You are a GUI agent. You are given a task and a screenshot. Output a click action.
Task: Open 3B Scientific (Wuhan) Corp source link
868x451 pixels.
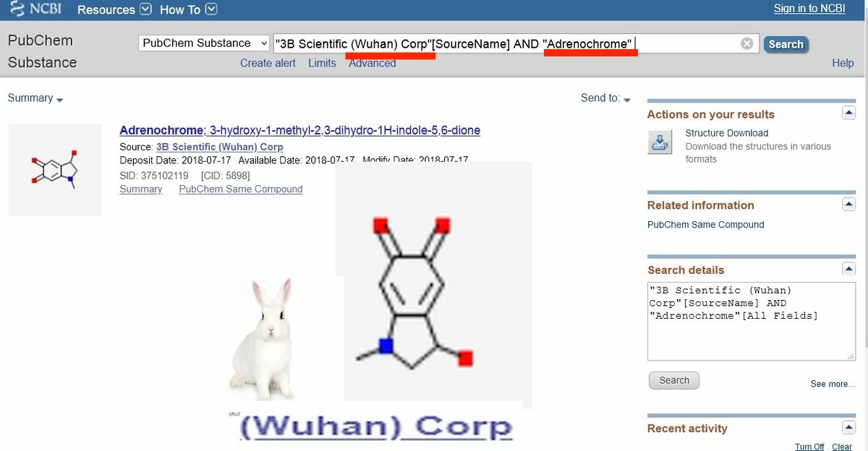tap(220, 147)
